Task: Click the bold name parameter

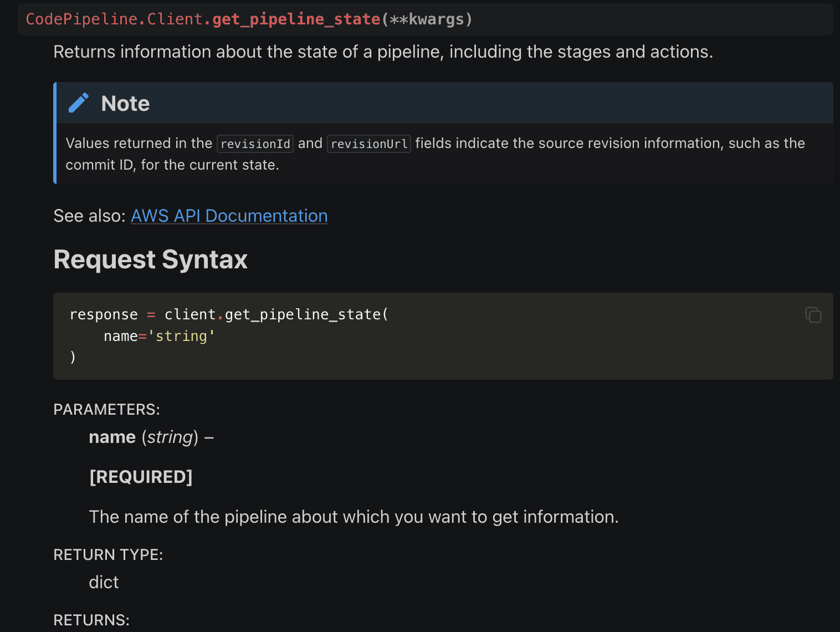Action: (112, 437)
